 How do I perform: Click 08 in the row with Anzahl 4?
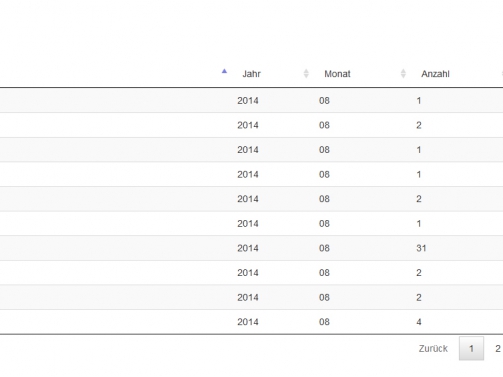[x=324, y=322]
